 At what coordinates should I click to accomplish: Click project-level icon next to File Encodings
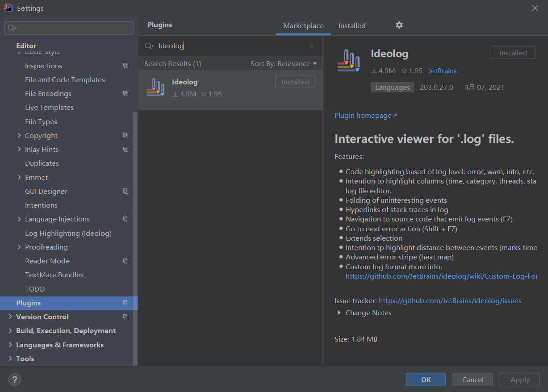coord(125,94)
